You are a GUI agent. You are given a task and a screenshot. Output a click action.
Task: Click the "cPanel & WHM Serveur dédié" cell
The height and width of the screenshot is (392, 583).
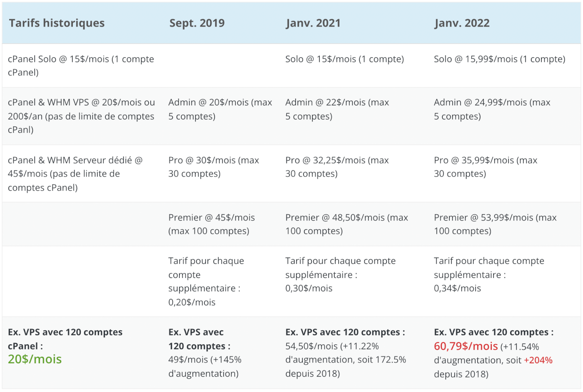(75, 174)
